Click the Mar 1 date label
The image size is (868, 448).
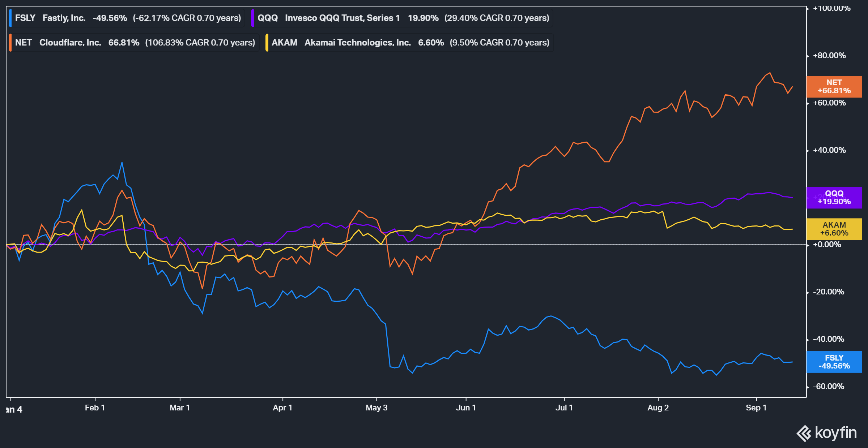(180, 408)
